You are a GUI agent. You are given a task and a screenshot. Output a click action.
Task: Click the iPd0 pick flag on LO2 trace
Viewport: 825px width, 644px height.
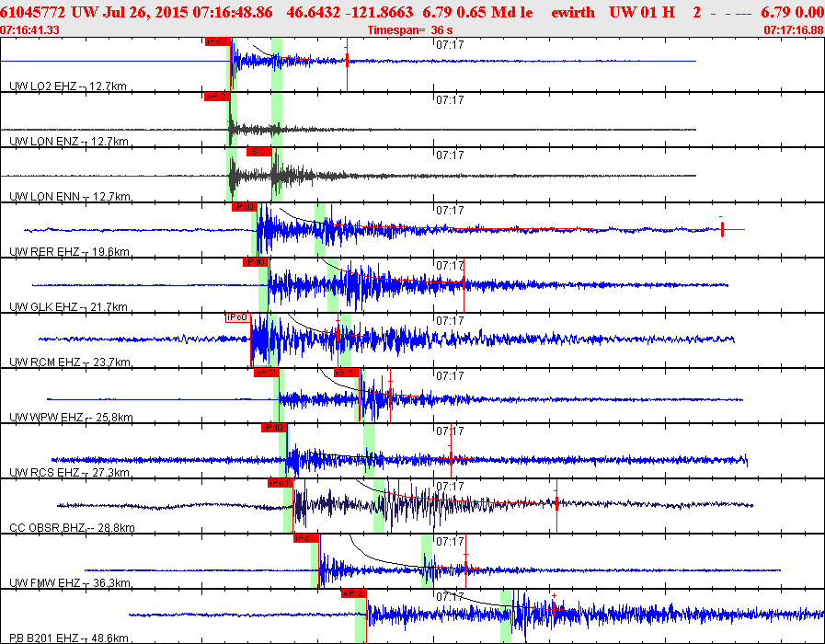pos(217,41)
